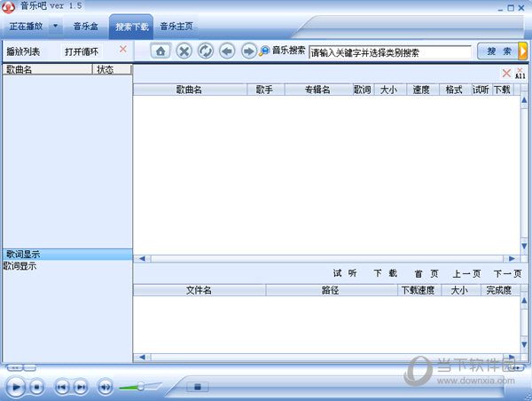Go to the 首页 of results

(x=426, y=273)
